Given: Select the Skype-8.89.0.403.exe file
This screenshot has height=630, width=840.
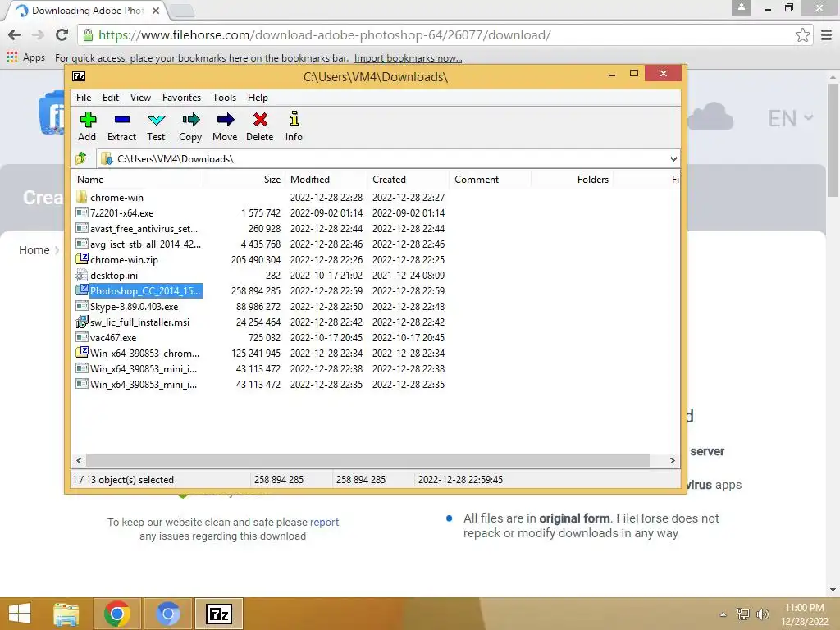Looking at the screenshot, I should click(134, 307).
